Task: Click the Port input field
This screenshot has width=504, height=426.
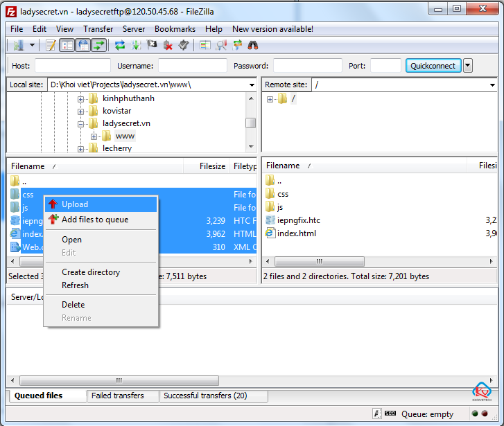Action: click(x=385, y=66)
